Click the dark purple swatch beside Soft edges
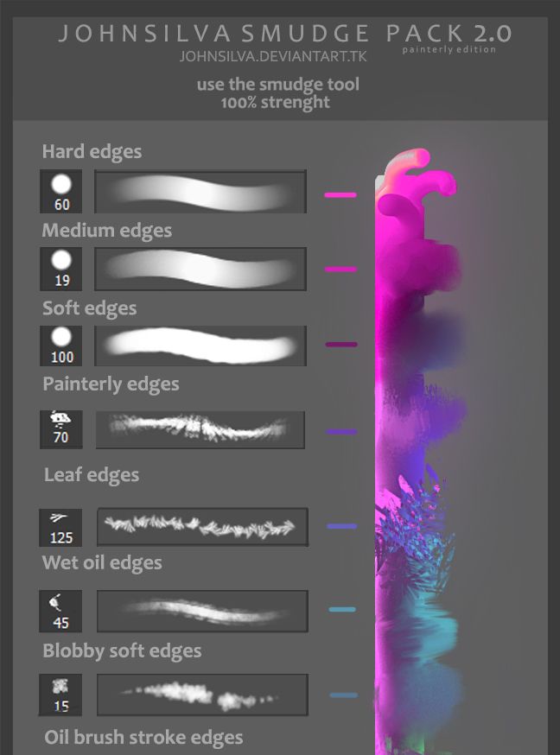The height and width of the screenshot is (755, 560). click(x=340, y=345)
